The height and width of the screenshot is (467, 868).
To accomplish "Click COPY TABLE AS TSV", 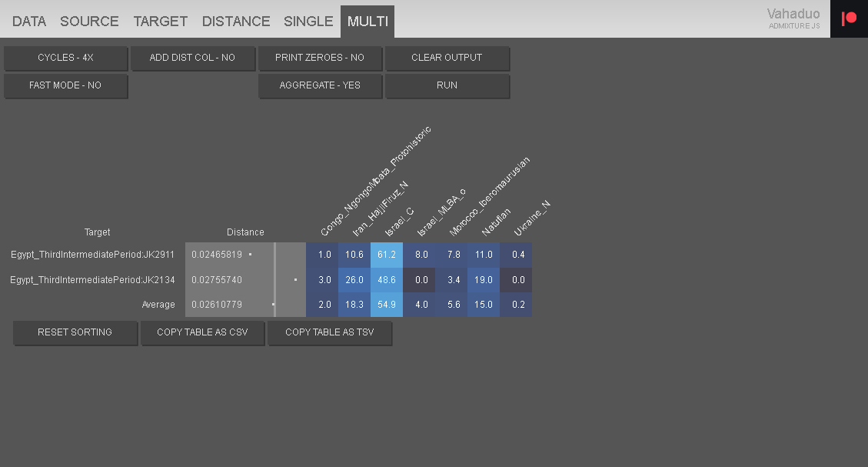I will [x=330, y=332].
